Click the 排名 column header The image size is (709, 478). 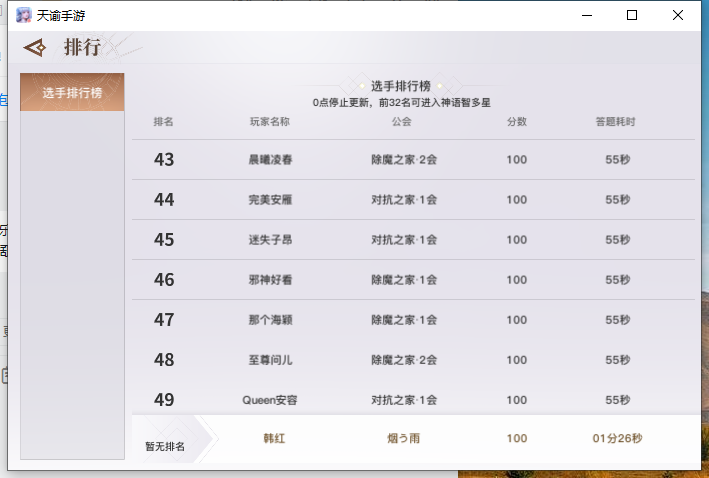[x=163, y=122]
